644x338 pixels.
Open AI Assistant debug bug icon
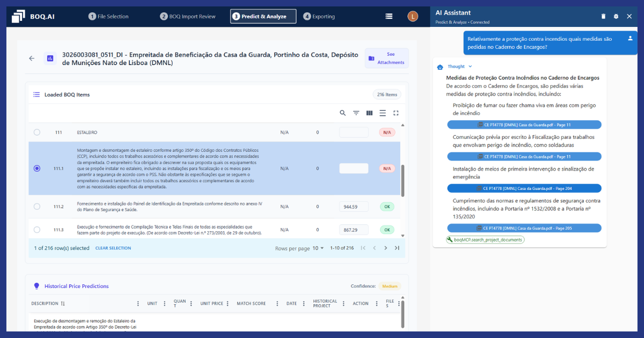616,17
